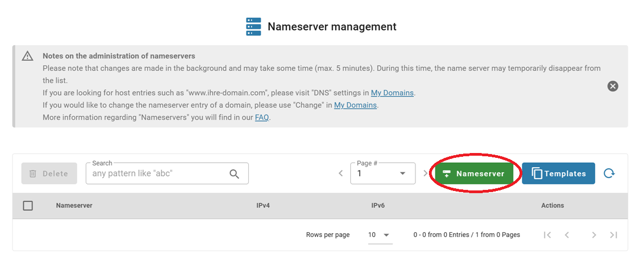Follow My Domains link in DNS sentence
This screenshot has width=644, height=268.
[392, 93]
